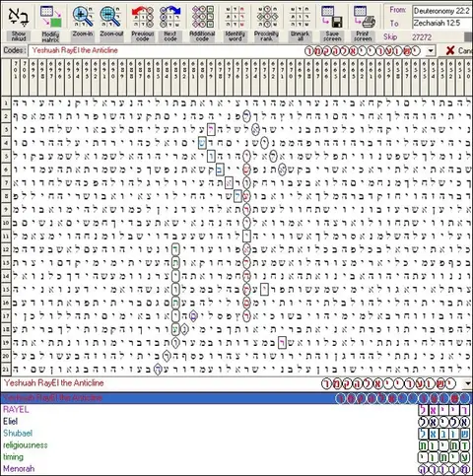
Task: Select the Identify word icon
Action: pyautogui.click(x=236, y=17)
